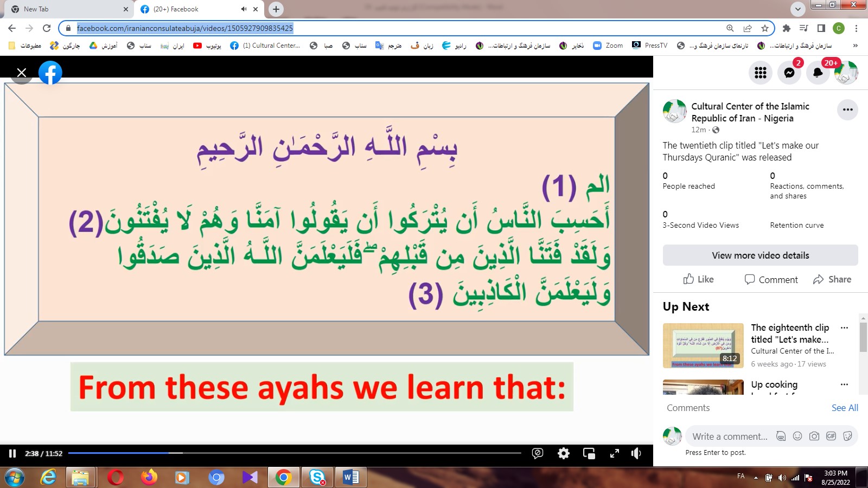Open post options three-dot menu

(x=847, y=110)
